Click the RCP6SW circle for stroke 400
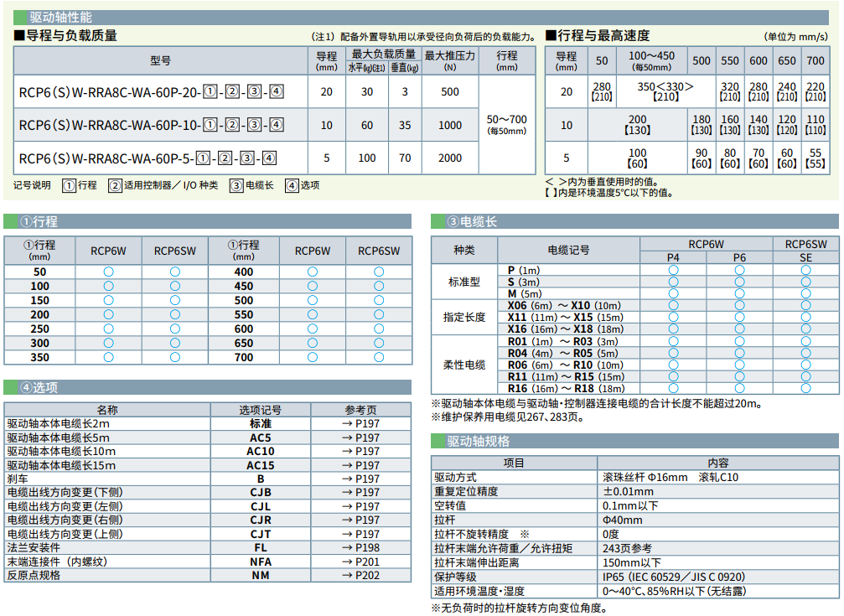This screenshot has height=616, width=844. tap(379, 272)
